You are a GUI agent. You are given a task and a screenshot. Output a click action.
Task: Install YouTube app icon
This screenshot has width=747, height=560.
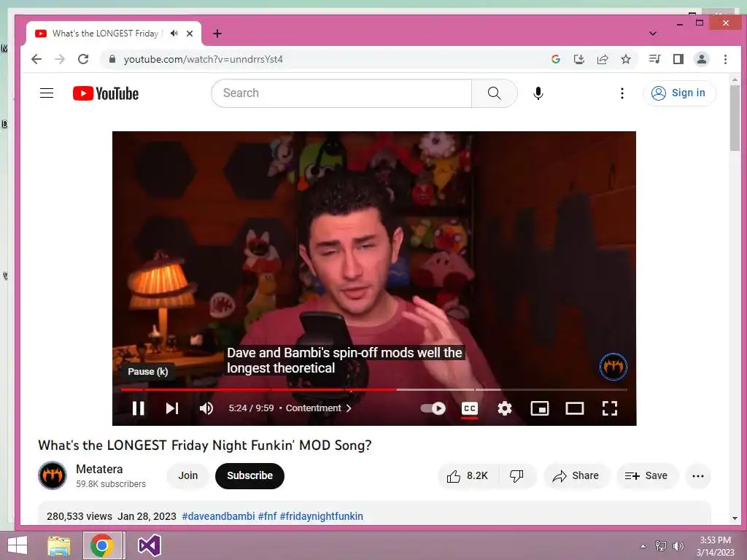(578, 59)
